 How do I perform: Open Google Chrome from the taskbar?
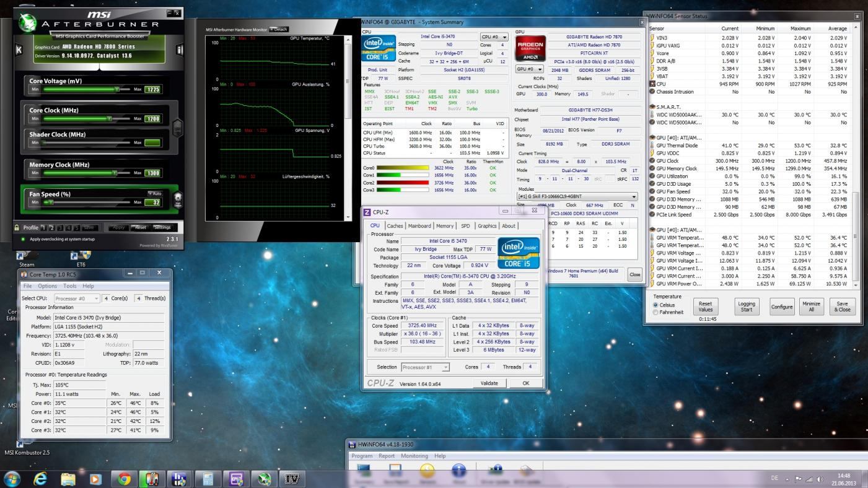(124, 479)
